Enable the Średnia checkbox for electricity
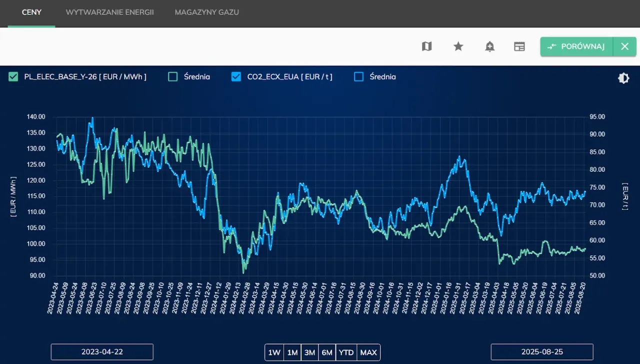 point(173,77)
